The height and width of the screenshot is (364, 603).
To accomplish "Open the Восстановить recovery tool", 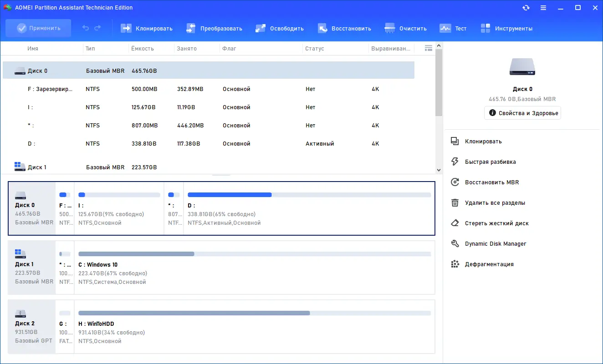I will pos(345,28).
